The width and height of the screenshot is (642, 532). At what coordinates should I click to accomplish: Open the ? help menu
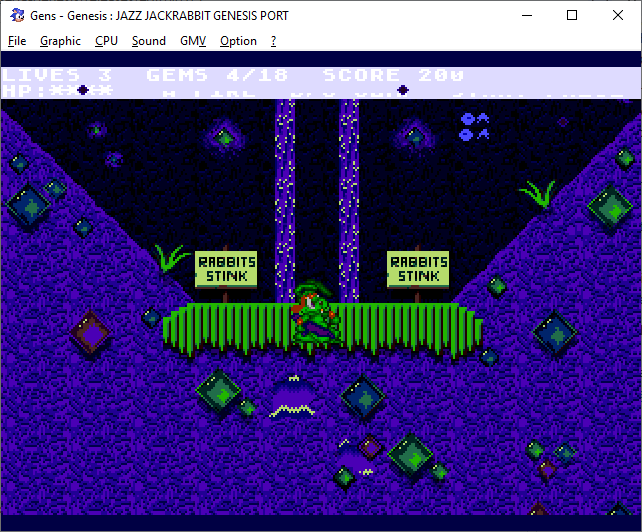pos(274,41)
